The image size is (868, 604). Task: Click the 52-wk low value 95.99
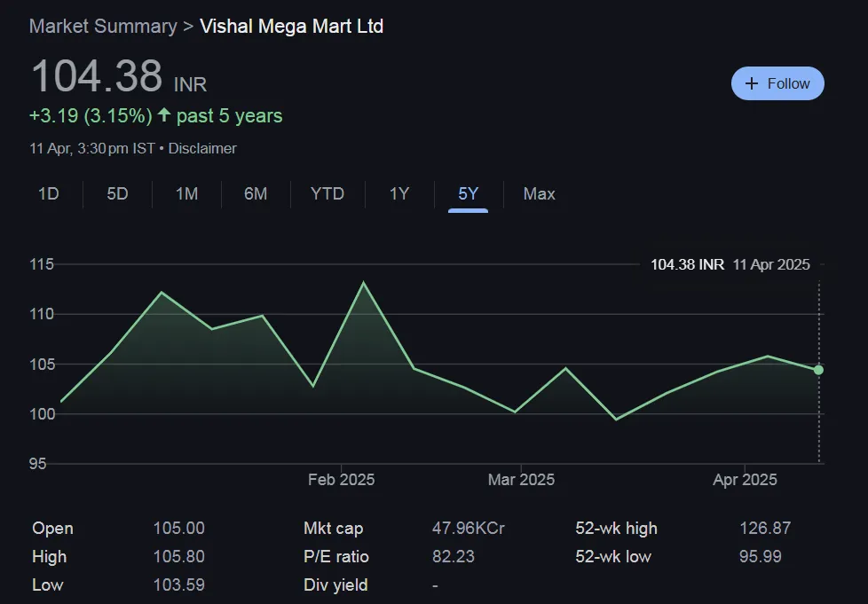(x=760, y=556)
